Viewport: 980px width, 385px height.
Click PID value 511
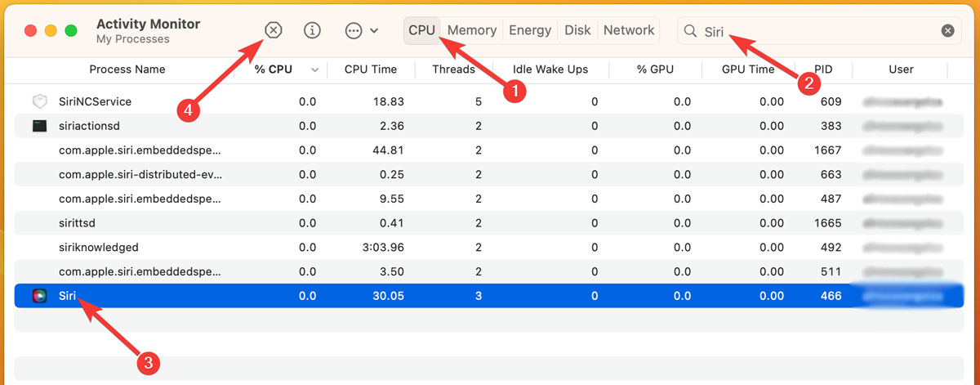[x=831, y=271]
